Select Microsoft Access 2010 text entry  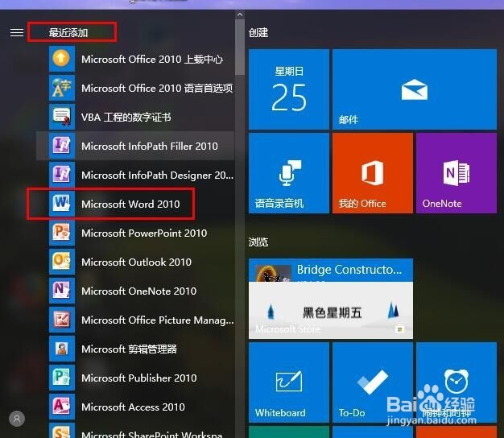click(133, 407)
